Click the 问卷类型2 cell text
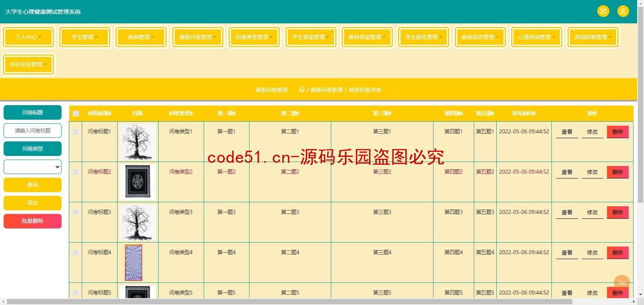Image resolution: width=644 pixels, height=305 pixels. point(181,172)
